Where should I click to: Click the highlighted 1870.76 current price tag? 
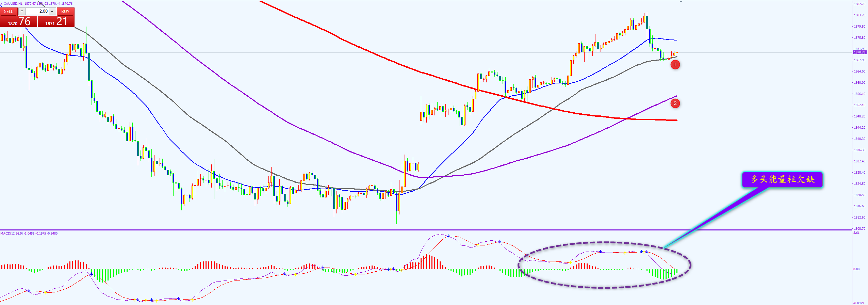click(x=859, y=52)
